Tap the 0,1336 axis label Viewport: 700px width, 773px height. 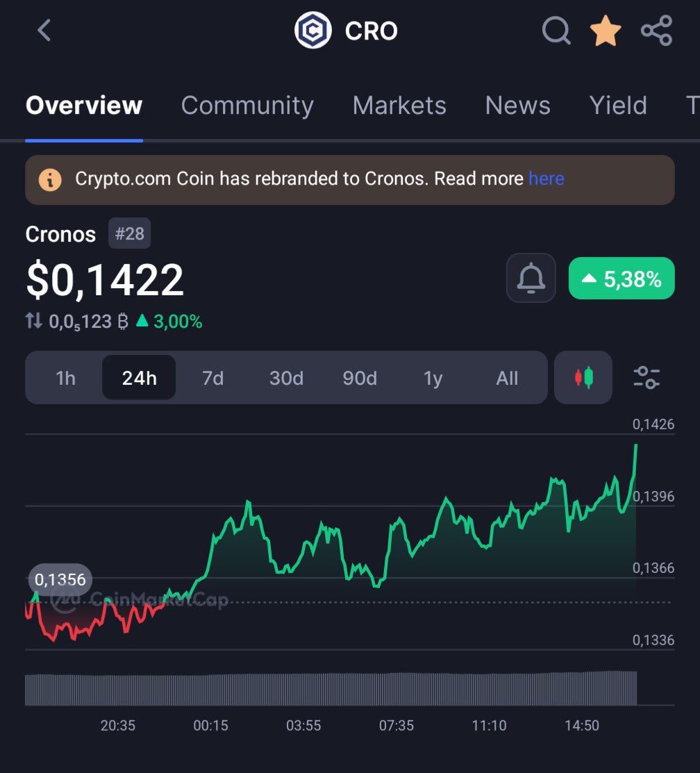tap(653, 640)
